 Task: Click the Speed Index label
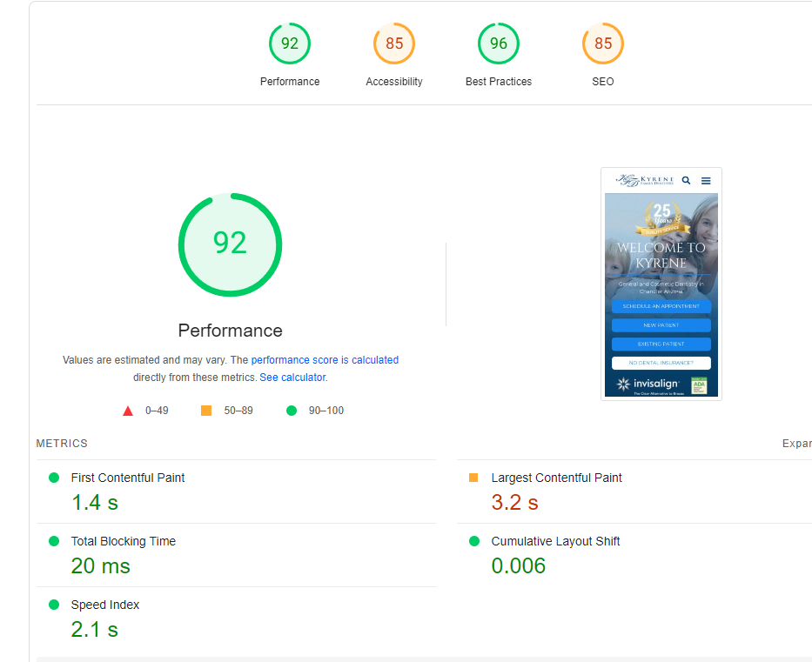coord(105,605)
